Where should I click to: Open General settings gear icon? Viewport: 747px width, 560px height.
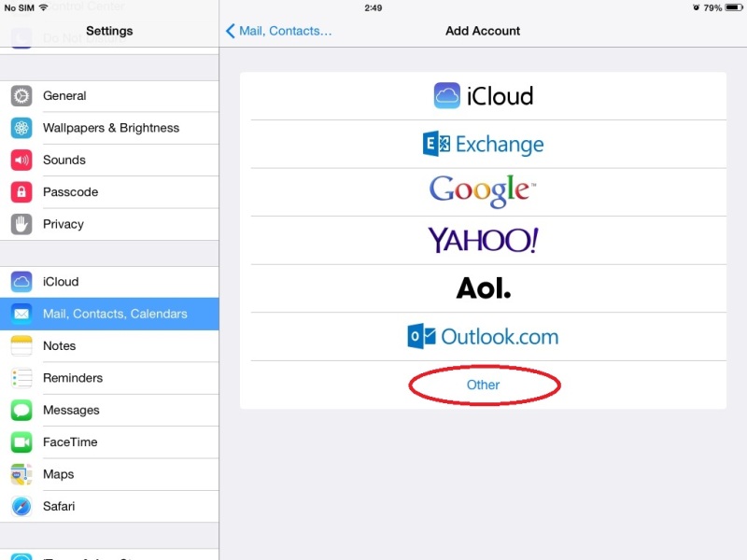click(x=21, y=96)
